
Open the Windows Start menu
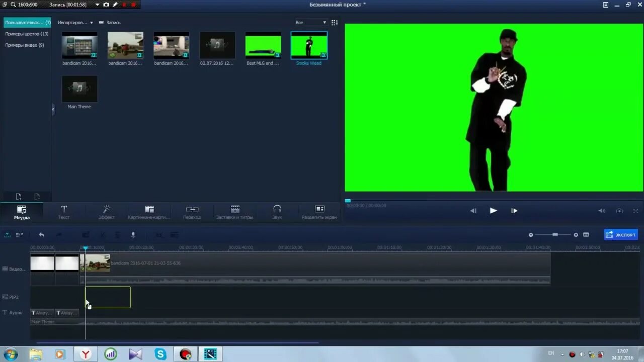pyautogui.click(x=11, y=354)
